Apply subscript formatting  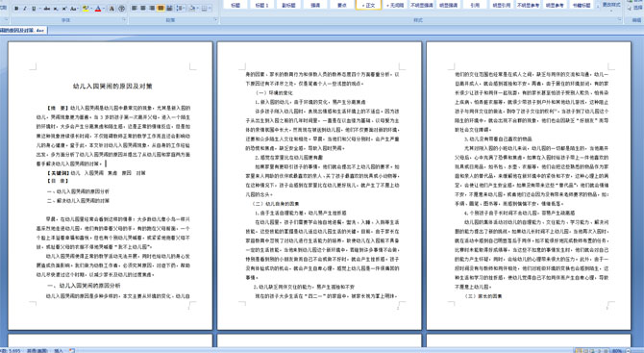point(56,9)
